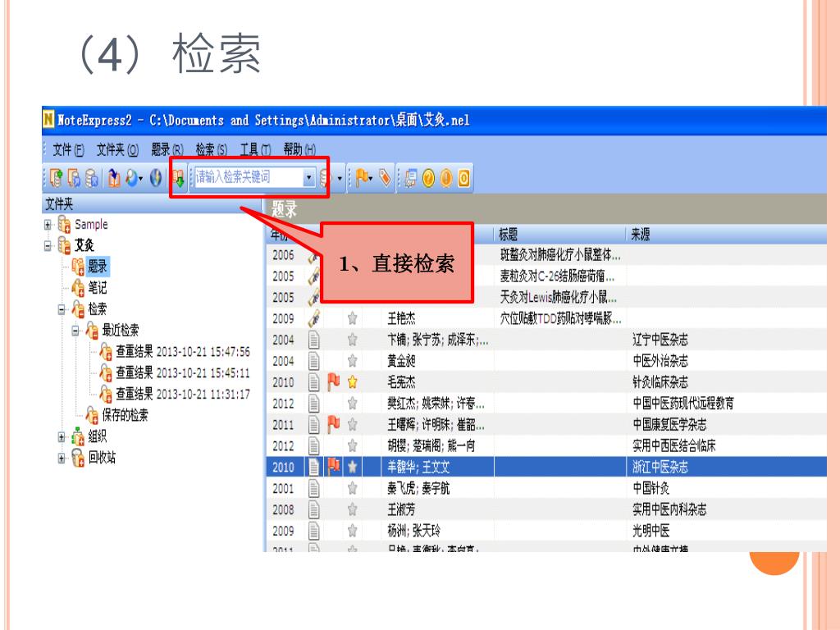840x630 pixels.
Task: Click the document icon on 秦飞虎 row
Action: pyautogui.click(x=314, y=488)
